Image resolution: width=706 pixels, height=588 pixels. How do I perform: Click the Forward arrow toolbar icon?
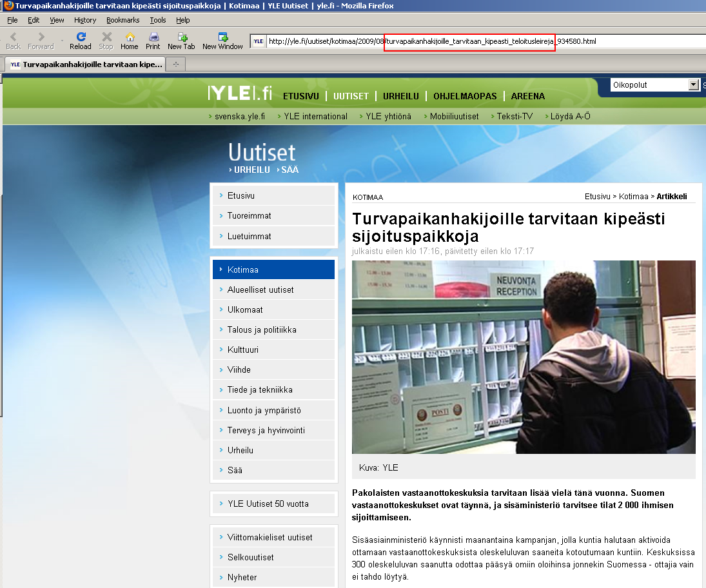[x=41, y=37]
